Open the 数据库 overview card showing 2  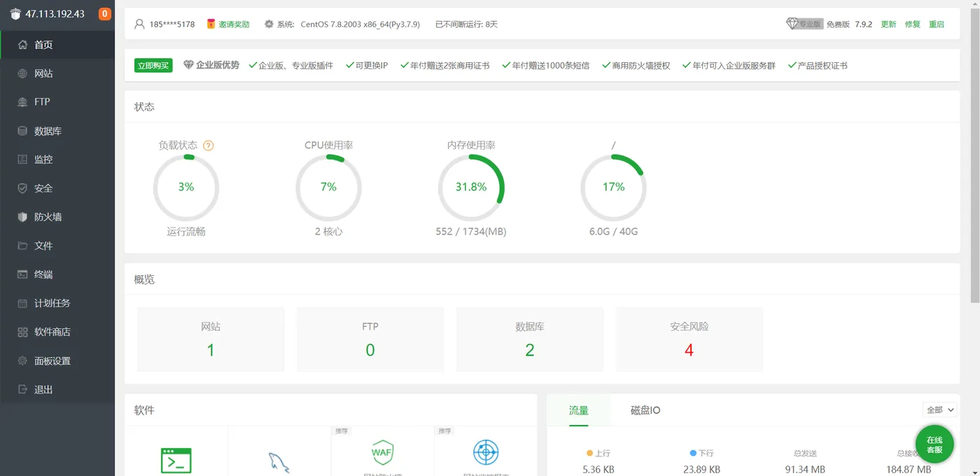point(530,339)
